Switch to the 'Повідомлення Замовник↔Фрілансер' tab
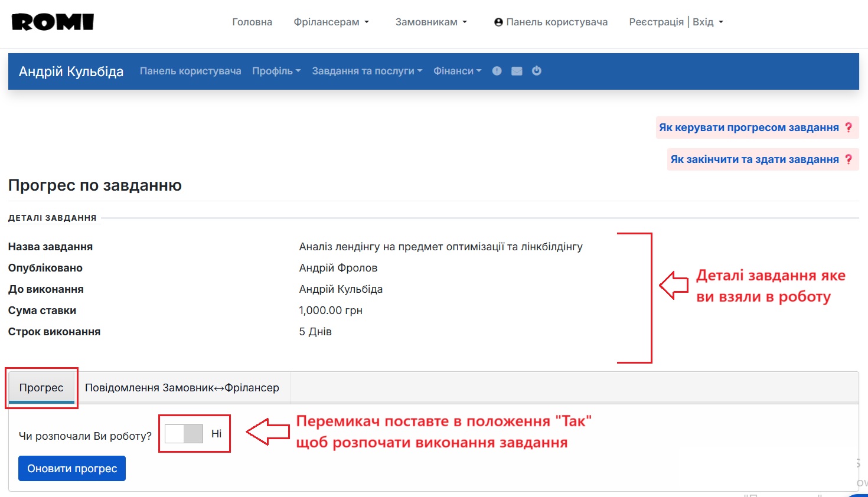This screenshot has height=497, width=868. pyautogui.click(x=182, y=387)
